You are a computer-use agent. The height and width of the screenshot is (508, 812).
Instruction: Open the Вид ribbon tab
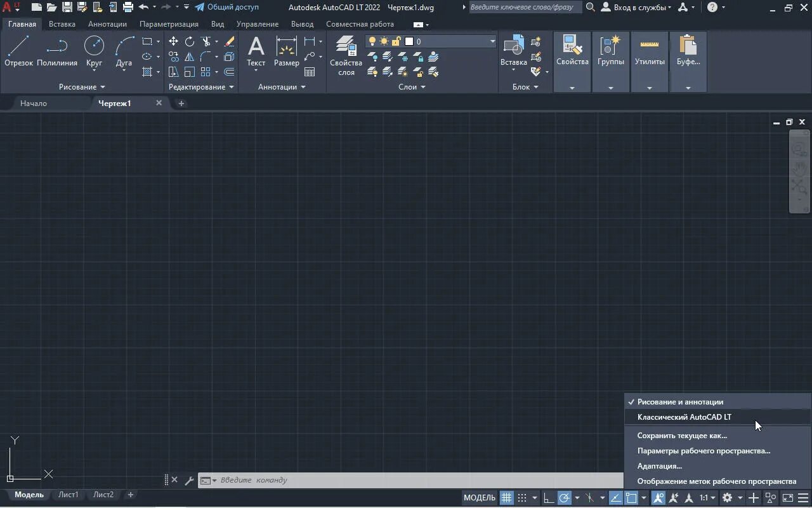click(218, 24)
